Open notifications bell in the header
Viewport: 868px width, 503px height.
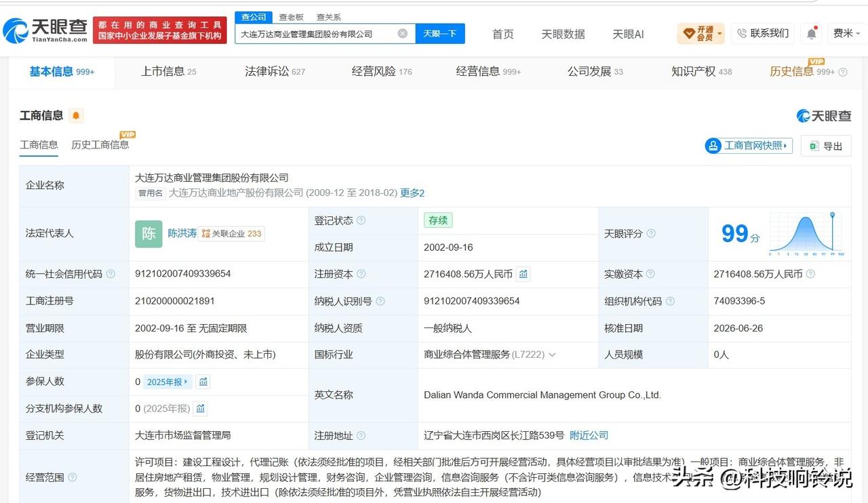[x=811, y=33]
